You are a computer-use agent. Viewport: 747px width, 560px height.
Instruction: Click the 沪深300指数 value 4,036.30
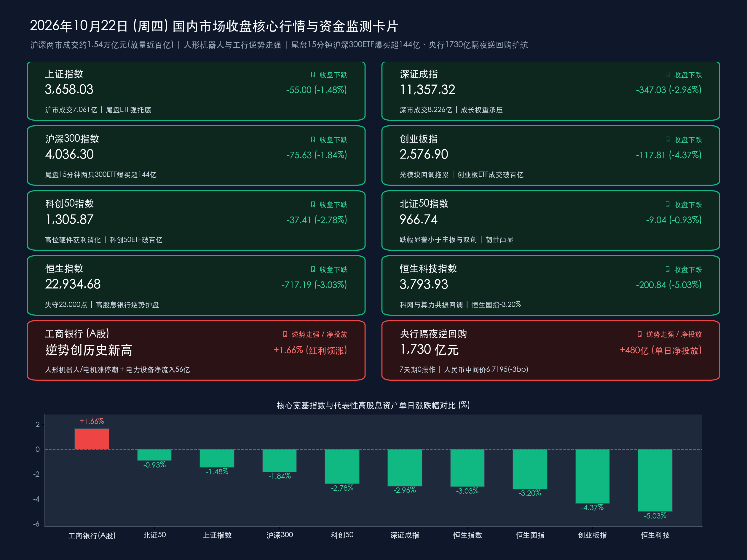(70, 154)
